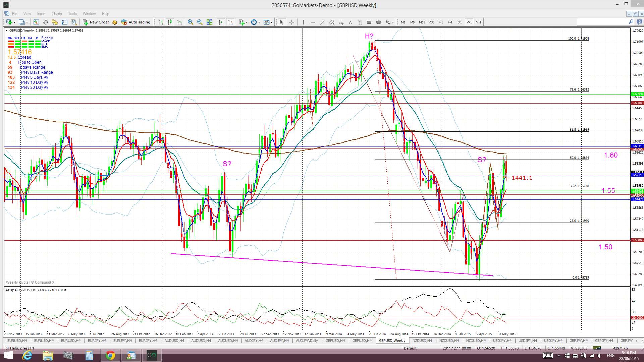Screen dimensions: 644x362
Task: Toggle candlestick chart display mode
Action: (x=170, y=22)
